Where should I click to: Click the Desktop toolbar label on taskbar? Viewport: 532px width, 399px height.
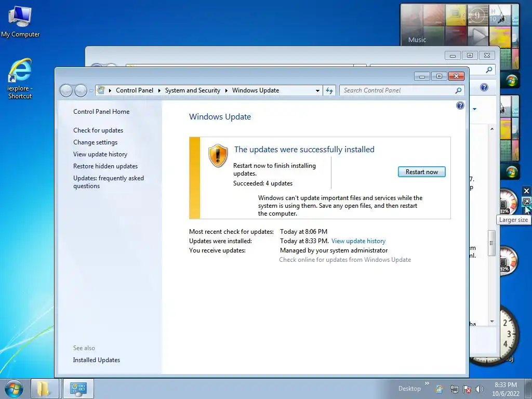409,389
